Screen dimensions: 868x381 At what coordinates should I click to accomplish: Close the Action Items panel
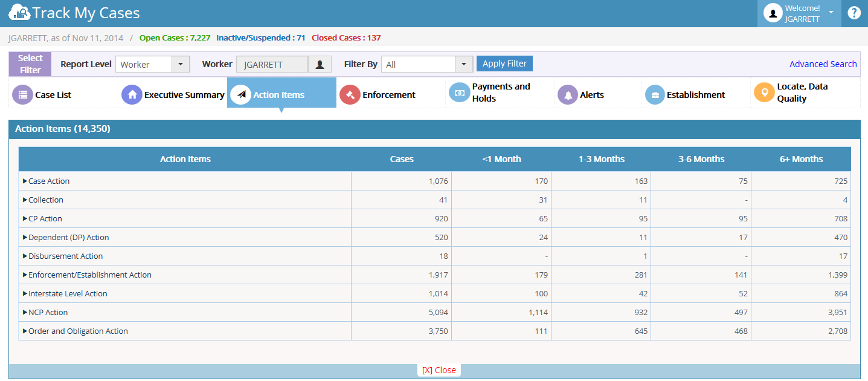click(x=439, y=370)
